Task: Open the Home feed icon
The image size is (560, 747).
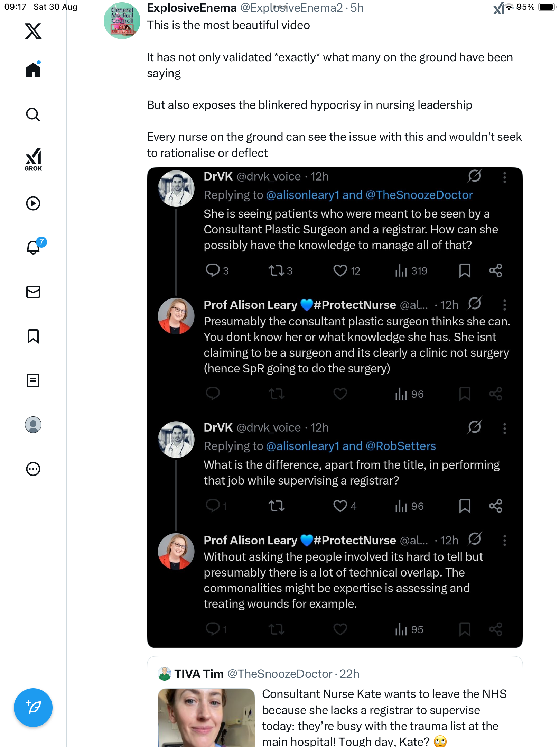Action: [x=33, y=70]
